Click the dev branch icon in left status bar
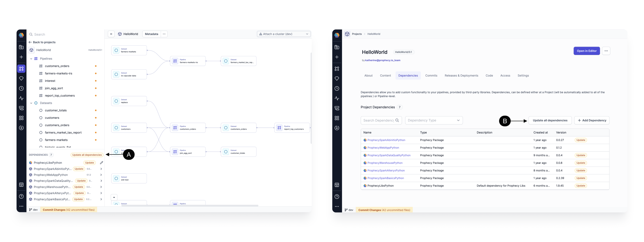 point(30,210)
